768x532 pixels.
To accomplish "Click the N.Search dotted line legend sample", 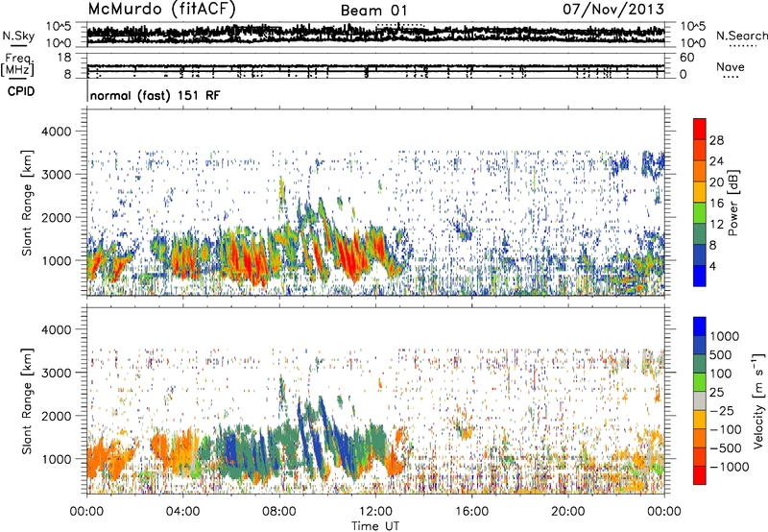I will (x=743, y=46).
